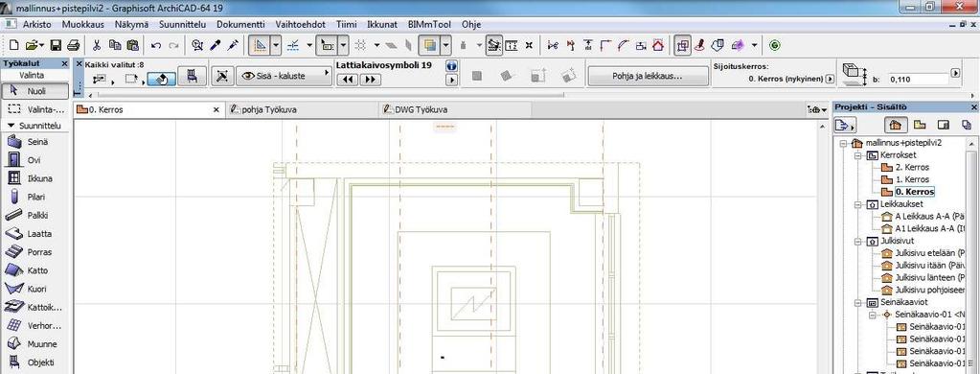Viewport: 980px width, 374px height.
Task: Collapse the Leikkaukset tree node
Action: tap(858, 204)
